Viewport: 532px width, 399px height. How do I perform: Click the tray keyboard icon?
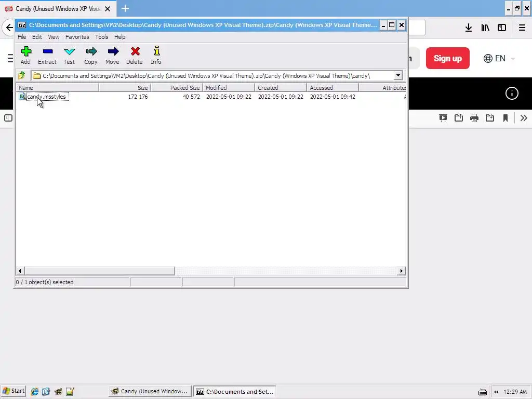click(x=483, y=392)
